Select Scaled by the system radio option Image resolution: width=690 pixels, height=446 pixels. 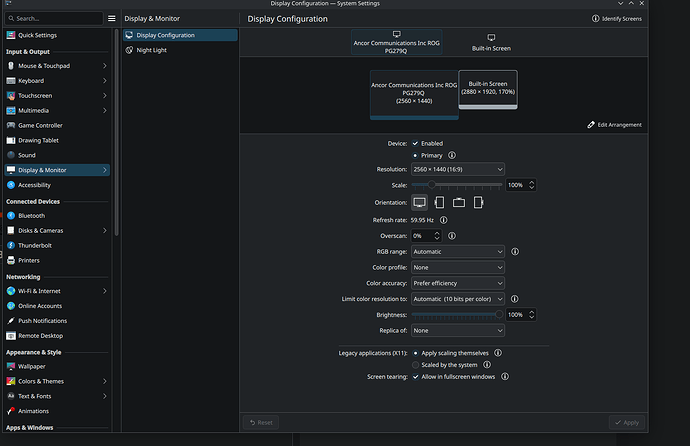point(416,365)
